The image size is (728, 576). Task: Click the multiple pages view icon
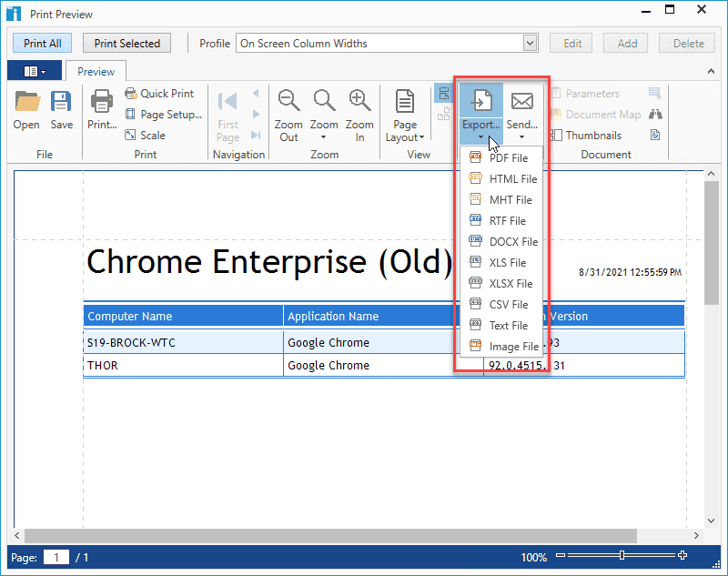tap(444, 113)
